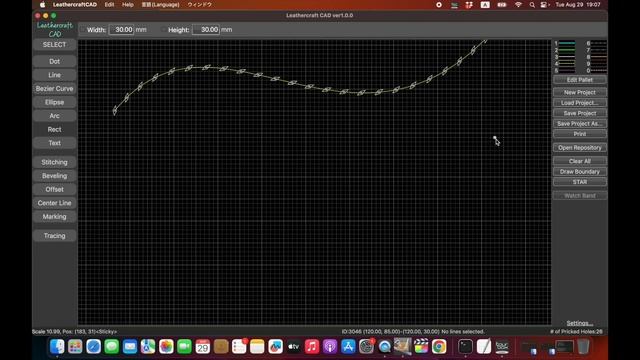Image resolution: width=640 pixels, height=360 pixels.
Task: Open Notes app in dock
Action: point(257,347)
